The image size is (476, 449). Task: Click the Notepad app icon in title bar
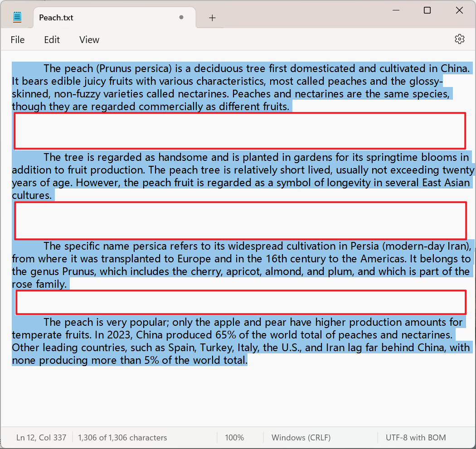point(17,17)
